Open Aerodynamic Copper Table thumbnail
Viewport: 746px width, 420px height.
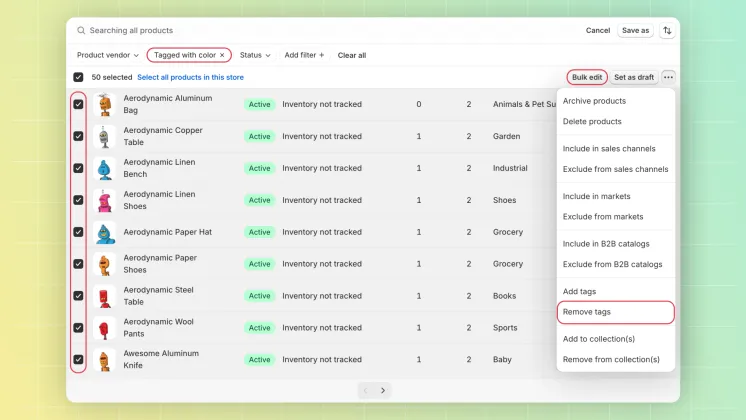104,136
